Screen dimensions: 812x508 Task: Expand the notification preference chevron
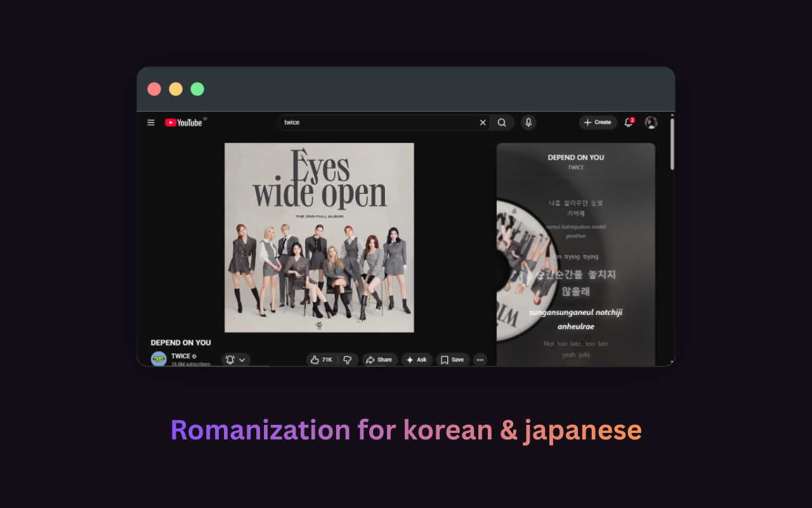pos(242,359)
